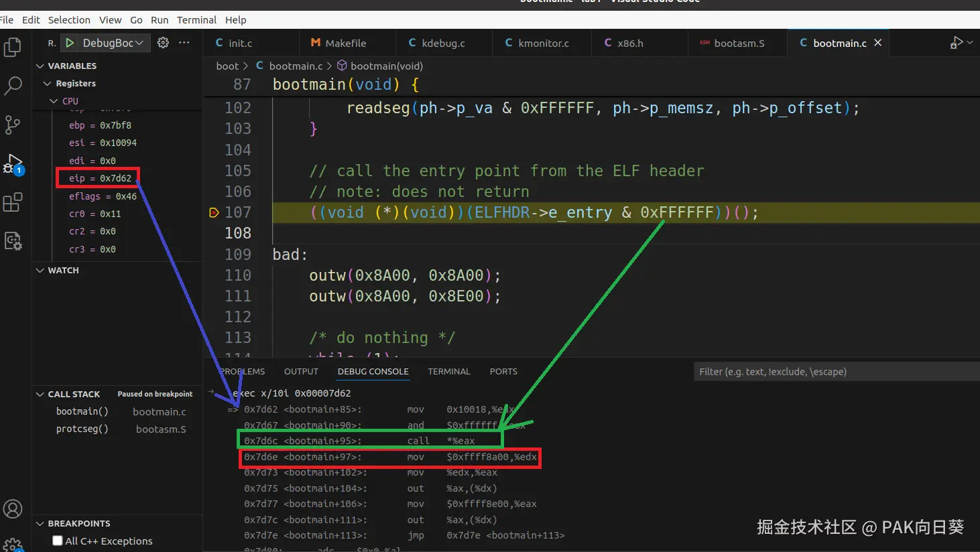980x552 pixels.
Task: Show the PROBLEMS panel tab
Action: click(x=242, y=371)
